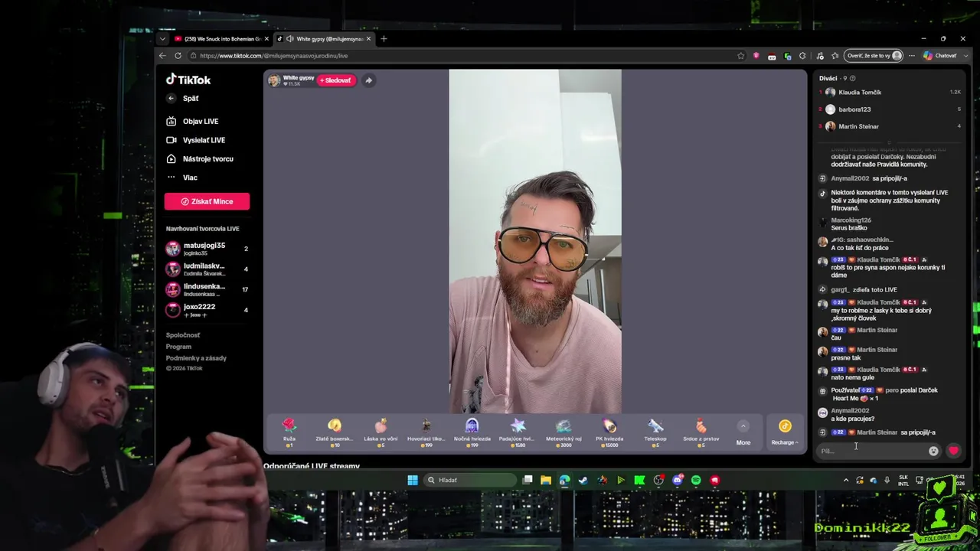
Task: Open top viewer Klaudia Tomčík
Action: [890, 92]
